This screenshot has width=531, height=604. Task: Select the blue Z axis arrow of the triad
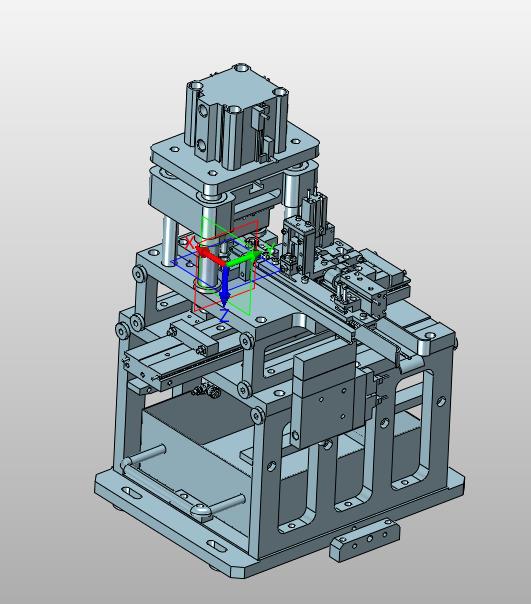coord(224,286)
